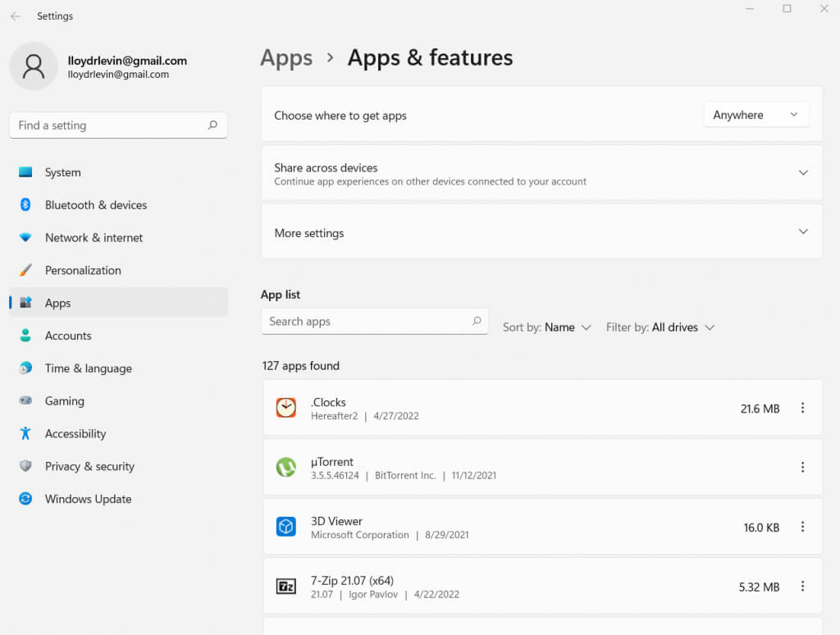Image resolution: width=840 pixels, height=635 pixels.
Task: Expand the More settings section
Action: [802, 232]
